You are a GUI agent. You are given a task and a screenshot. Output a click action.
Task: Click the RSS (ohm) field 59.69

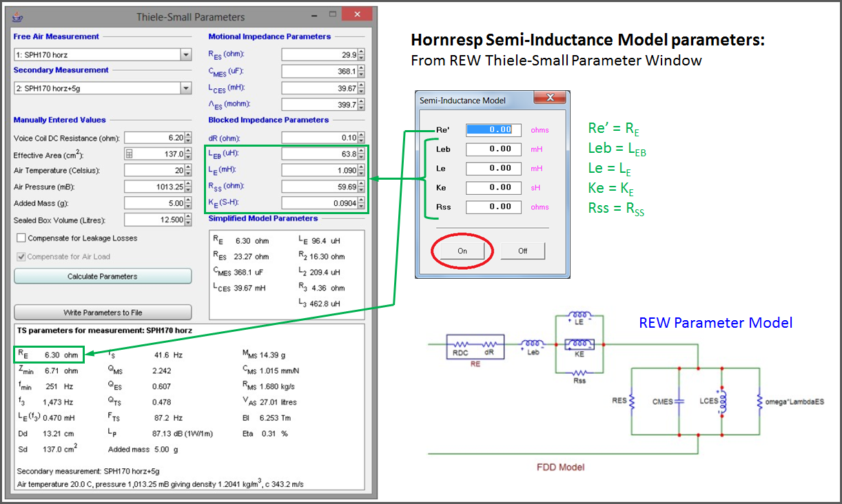click(x=320, y=187)
